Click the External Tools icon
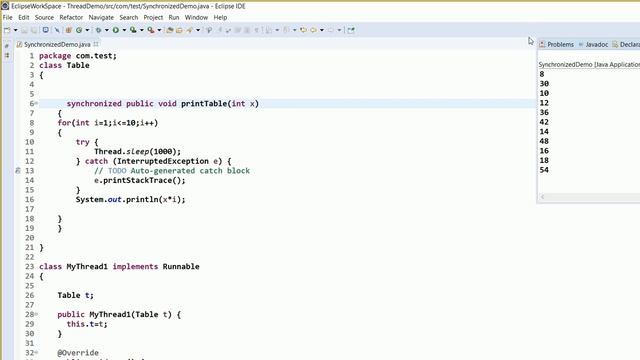This screenshot has height=360, width=640. pyautogui.click(x=151, y=30)
